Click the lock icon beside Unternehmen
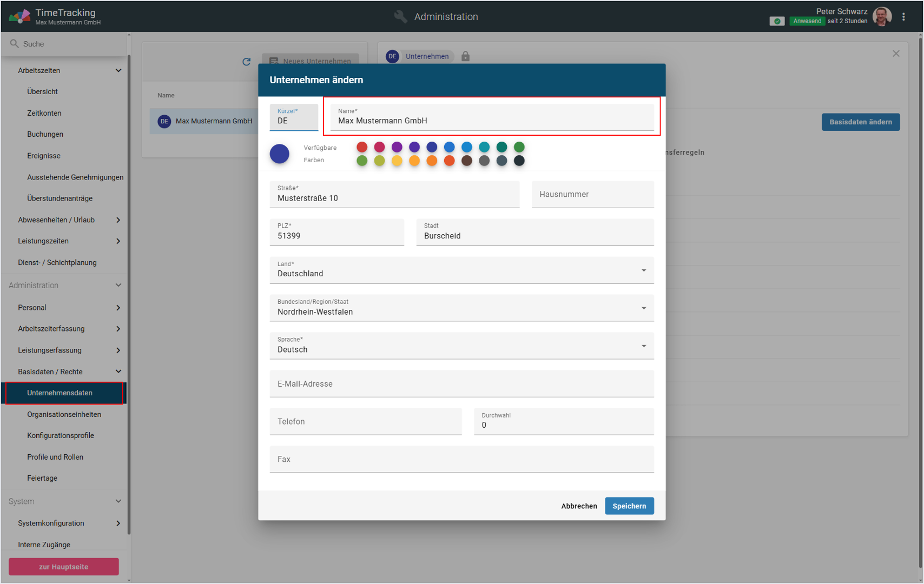Image resolution: width=924 pixels, height=584 pixels. 465,56
